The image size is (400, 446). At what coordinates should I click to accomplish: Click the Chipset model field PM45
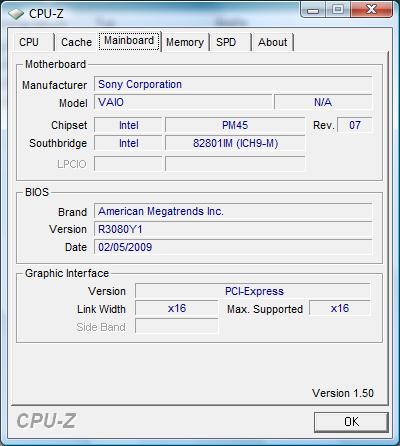[235, 125]
